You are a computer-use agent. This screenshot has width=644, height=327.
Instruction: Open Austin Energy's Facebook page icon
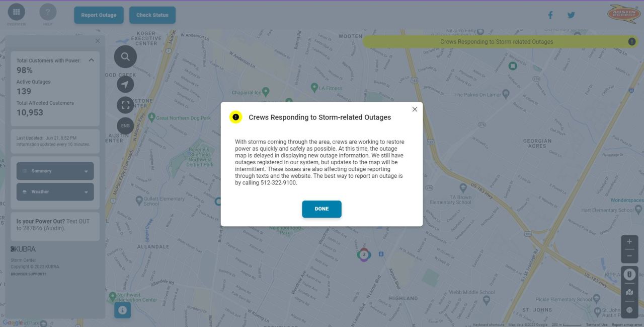550,15
